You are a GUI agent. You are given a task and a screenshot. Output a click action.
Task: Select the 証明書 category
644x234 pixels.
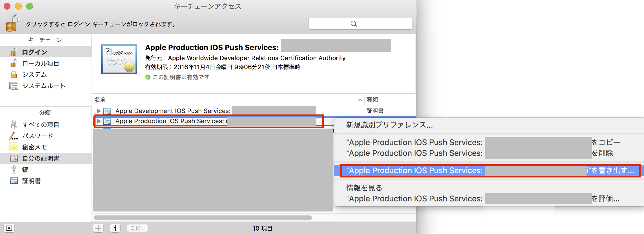[x=31, y=181]
